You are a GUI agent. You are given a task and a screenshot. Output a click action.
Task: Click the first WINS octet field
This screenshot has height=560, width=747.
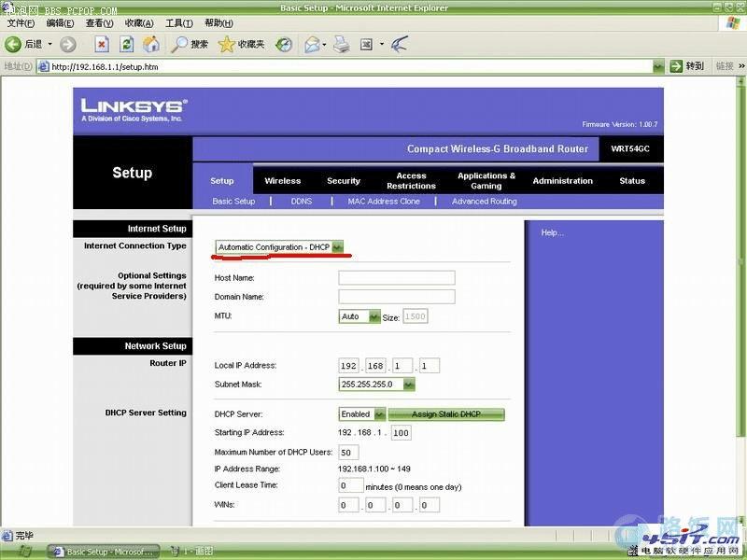click(348, 505)
